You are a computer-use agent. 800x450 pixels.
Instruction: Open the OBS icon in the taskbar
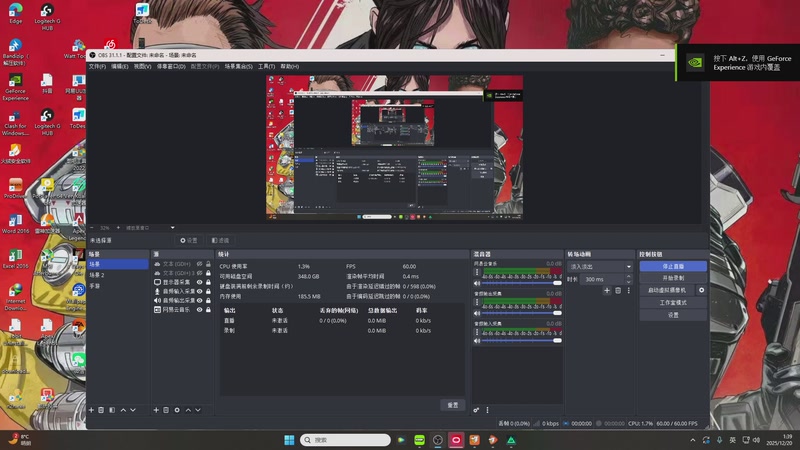pyautogui.click(x=438, y=440)
